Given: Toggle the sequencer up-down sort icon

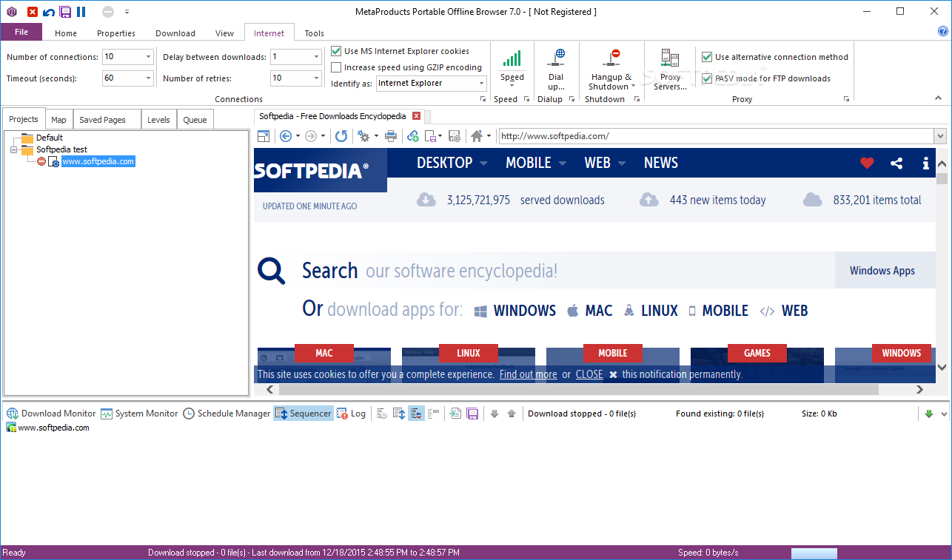Looking at the screenshot, I should 399,414.
